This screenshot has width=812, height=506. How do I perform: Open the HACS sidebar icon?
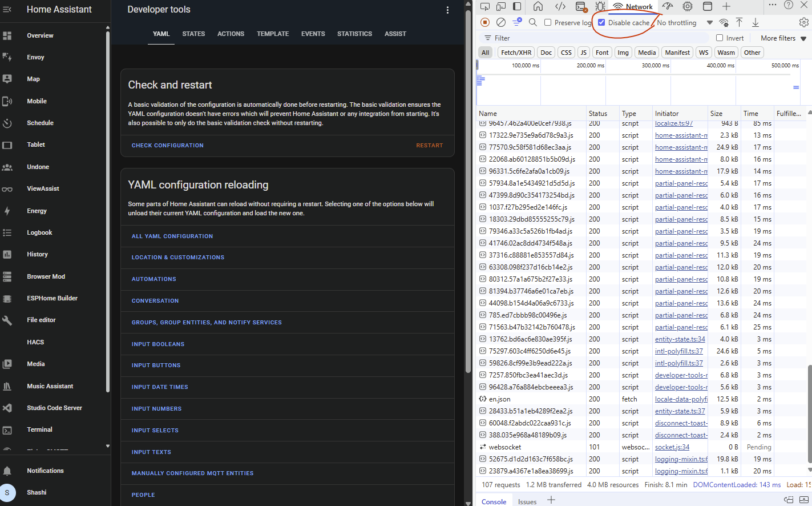click(9, 342)
